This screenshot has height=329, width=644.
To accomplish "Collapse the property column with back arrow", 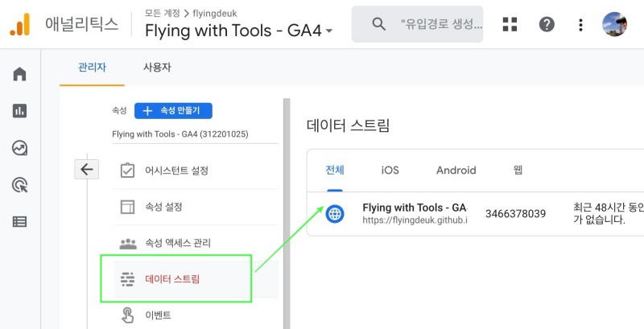I will coord(86,169).
